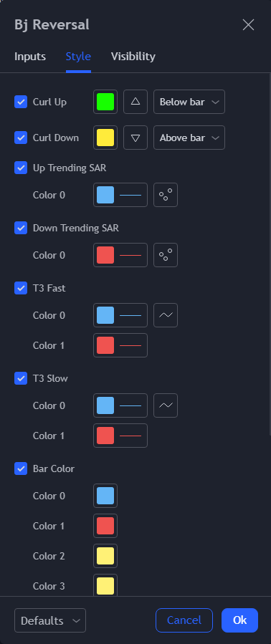Open the Curl Up triangle-up shape selector
Image resolution: width=271 pixels, height=644 pixels.
point(135,102)
